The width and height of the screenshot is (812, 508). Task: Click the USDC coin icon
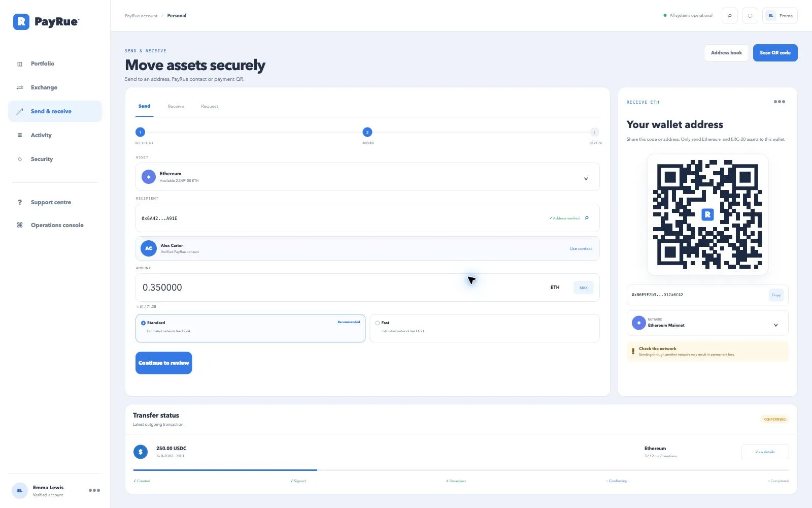pos(141,452)
